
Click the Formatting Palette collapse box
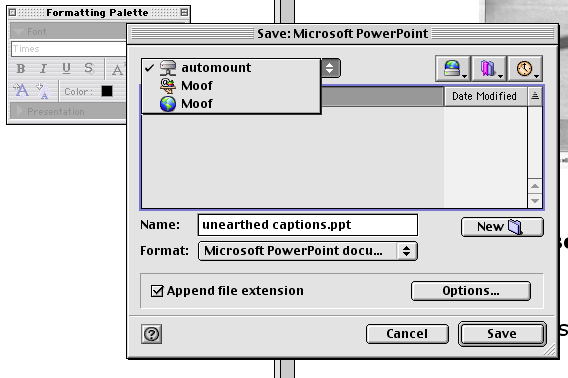coord(184,13)
